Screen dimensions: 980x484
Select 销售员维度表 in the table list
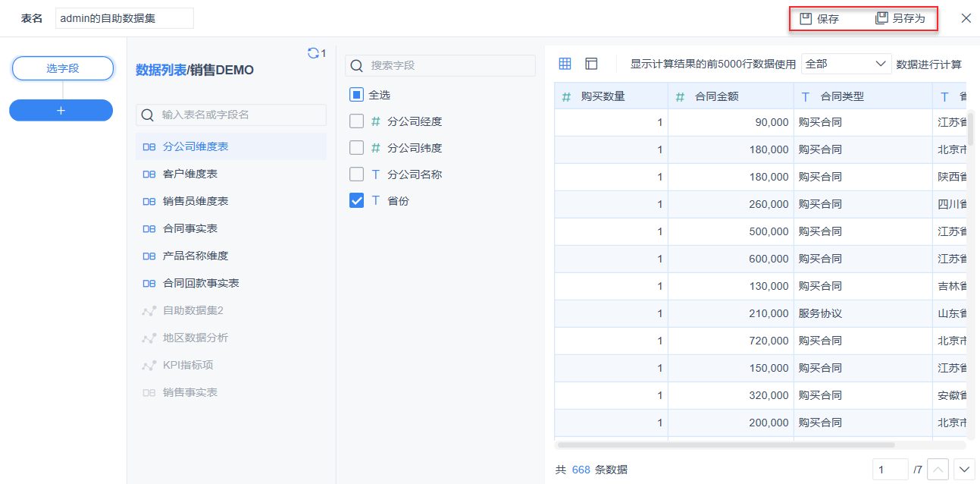click(x=196, y=201)
